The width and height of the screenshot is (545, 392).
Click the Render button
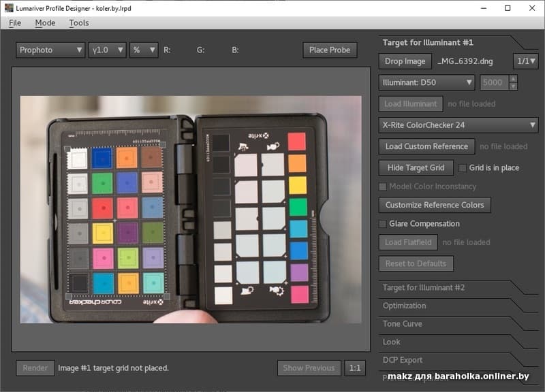pos(35,368)
